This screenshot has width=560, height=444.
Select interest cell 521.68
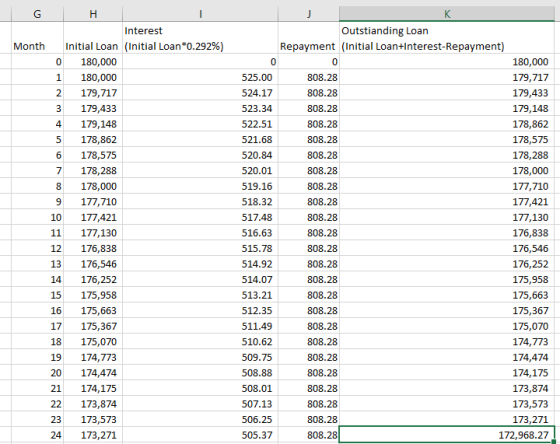[200, 139]
